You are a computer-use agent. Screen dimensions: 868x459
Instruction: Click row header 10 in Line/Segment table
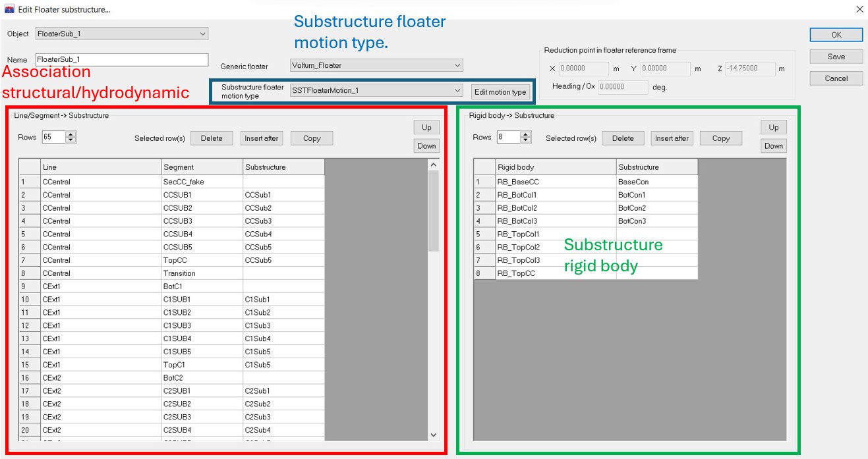(29, 300)
